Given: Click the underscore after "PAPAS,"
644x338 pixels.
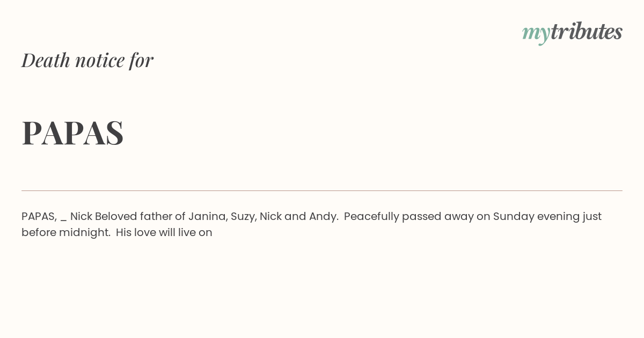Looking at the screenshot, I should click(64, 221).
